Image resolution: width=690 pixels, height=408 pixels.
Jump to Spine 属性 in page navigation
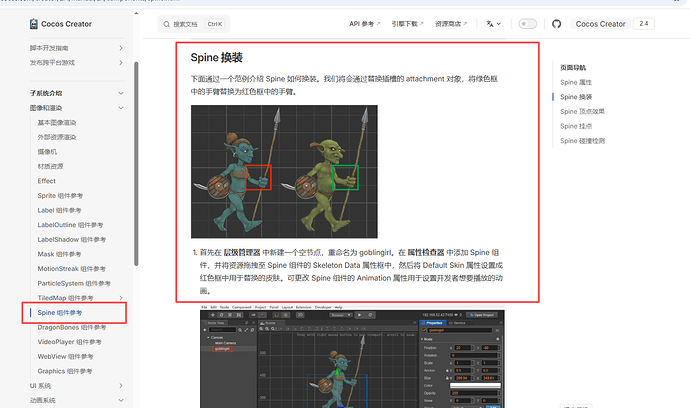point(576,82)
